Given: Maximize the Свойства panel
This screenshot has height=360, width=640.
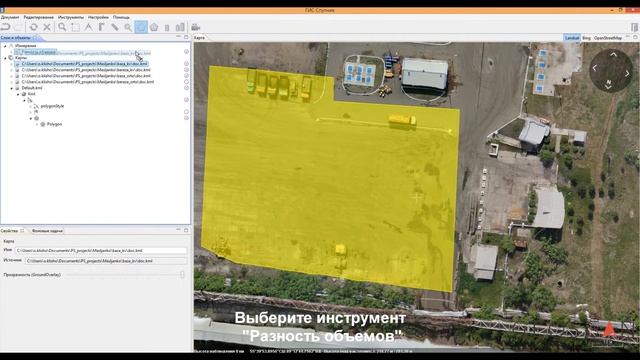Looking at the screenshot, I should click(x=186, y=230).
